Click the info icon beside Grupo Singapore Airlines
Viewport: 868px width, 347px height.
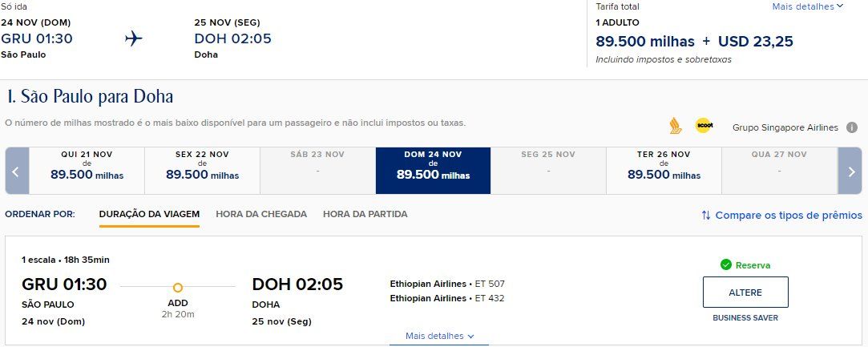pyautogui.click(x=852, y=128)
